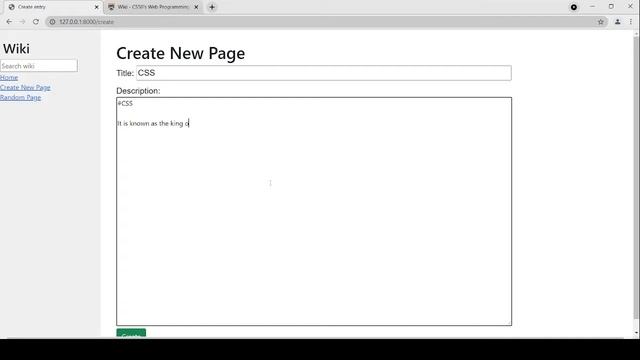Viewport: 640px width, 360px height.
Task: Bookmark this page with the star icon
Action: 600,22
